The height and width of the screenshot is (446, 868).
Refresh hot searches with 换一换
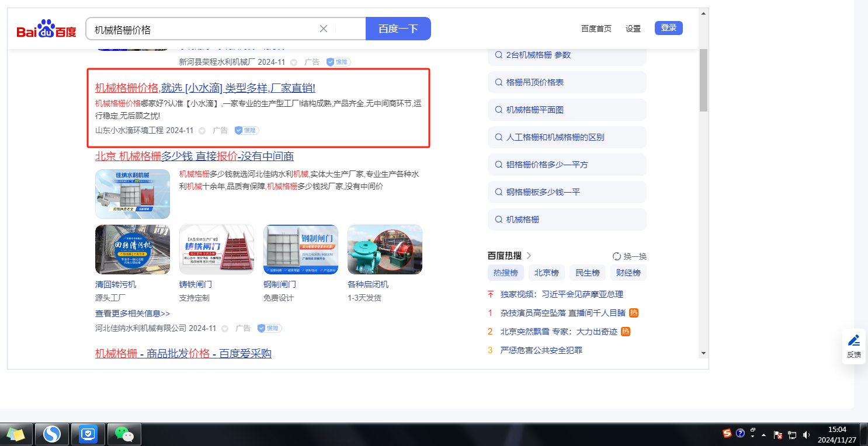tap(630, 256)
